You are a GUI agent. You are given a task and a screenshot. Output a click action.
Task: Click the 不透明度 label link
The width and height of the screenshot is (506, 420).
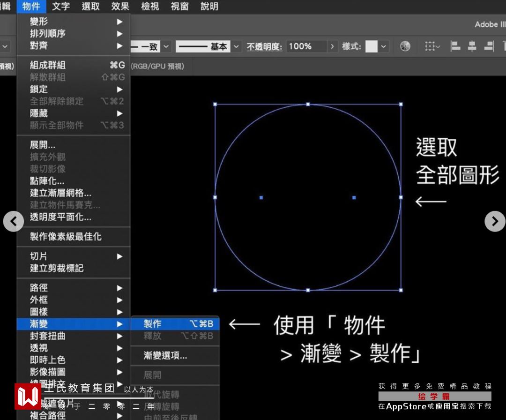pos(264,46)
